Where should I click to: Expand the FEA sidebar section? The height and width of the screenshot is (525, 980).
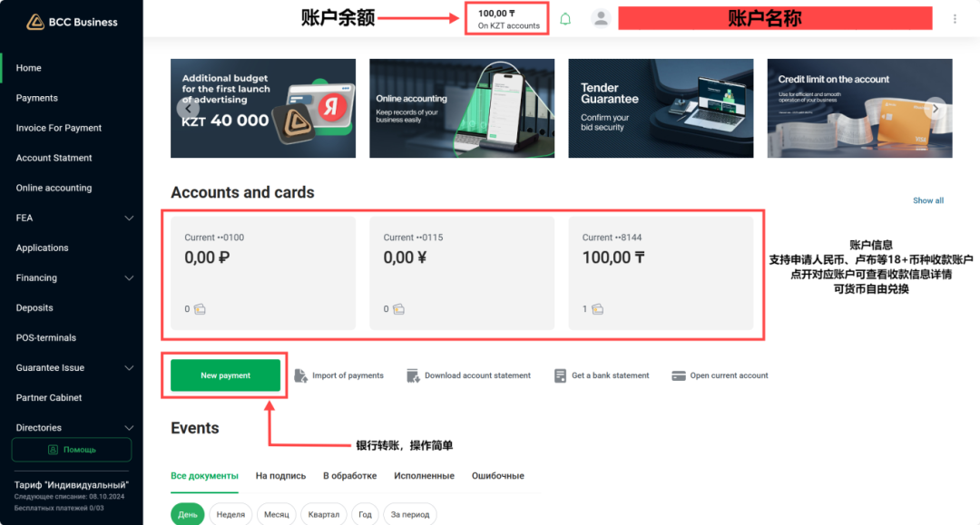(x=129, y=219)
